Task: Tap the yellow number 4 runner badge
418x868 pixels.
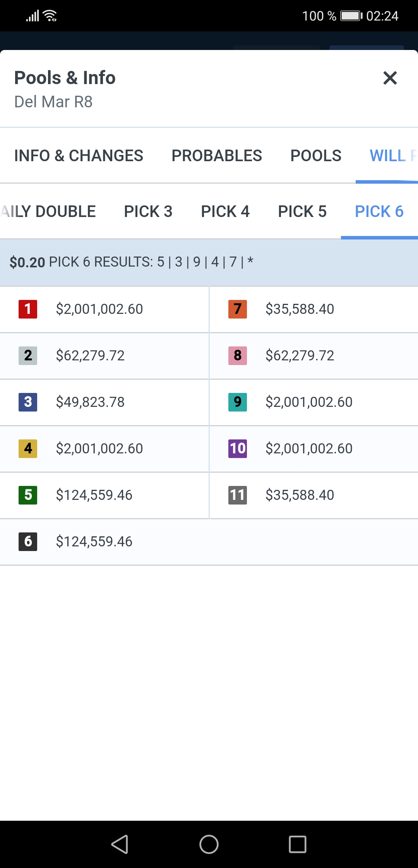Action: [x=28, y=449]
